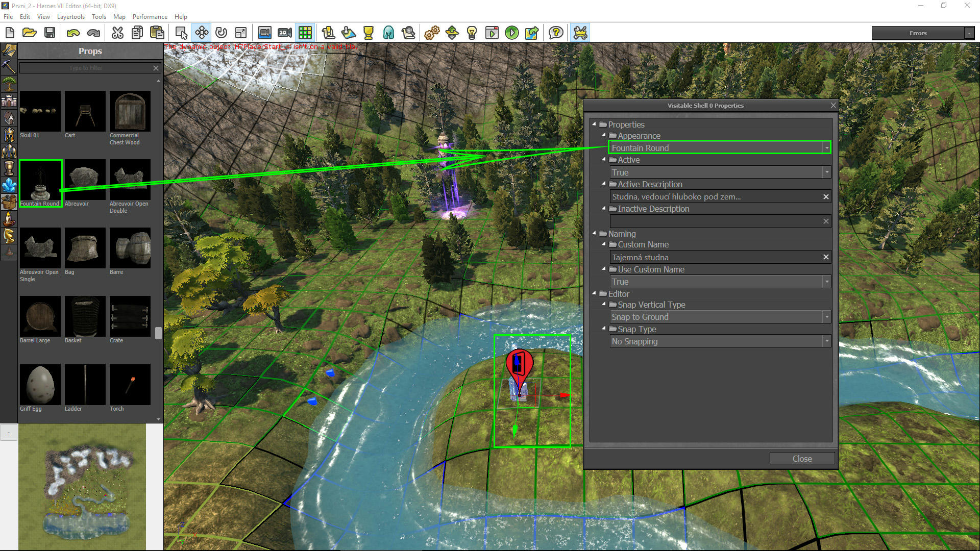Redo the action with the gray arrow

pyautogui.click(x=93, y=33)
